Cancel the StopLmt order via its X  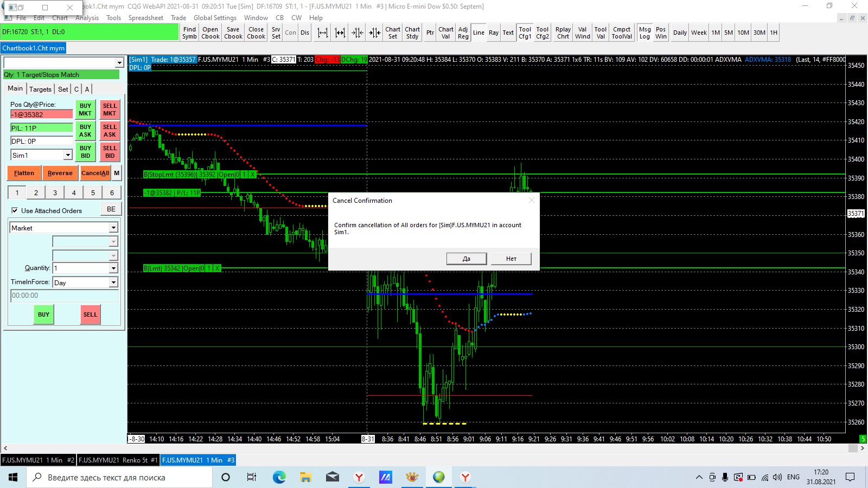pos(252,175)
